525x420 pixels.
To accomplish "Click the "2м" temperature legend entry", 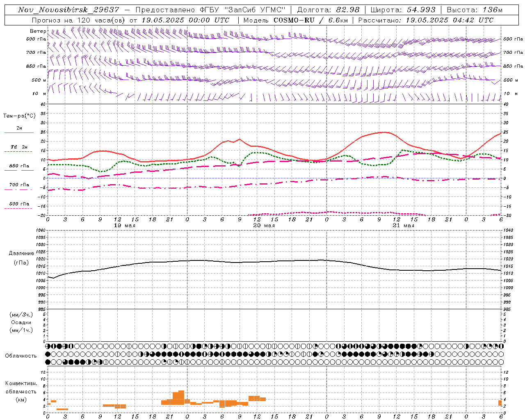I will [x=19, y=128].
